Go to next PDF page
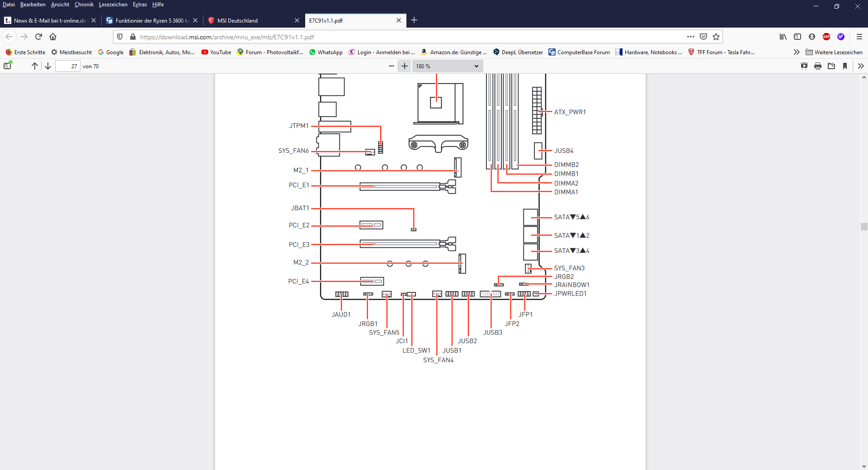 (48, 66)
